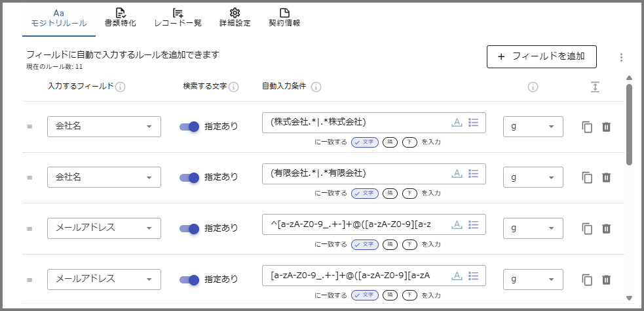This screenshot has height=311, width=644.
Task: Open the list icon in 株式会社 condition field
Action: click(474, 122)
